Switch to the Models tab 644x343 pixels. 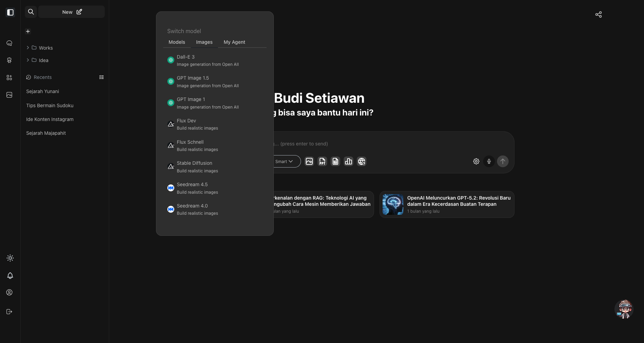tap(177, 42)
